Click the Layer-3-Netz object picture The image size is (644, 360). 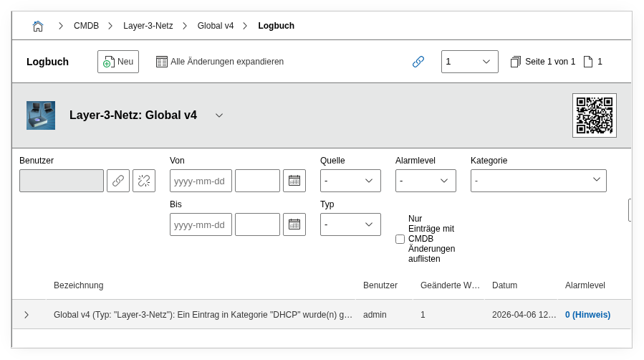click(41, 115)
